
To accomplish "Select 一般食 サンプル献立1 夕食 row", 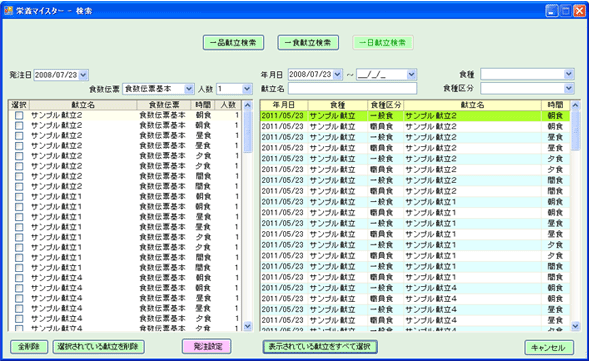I will (415, 245).
